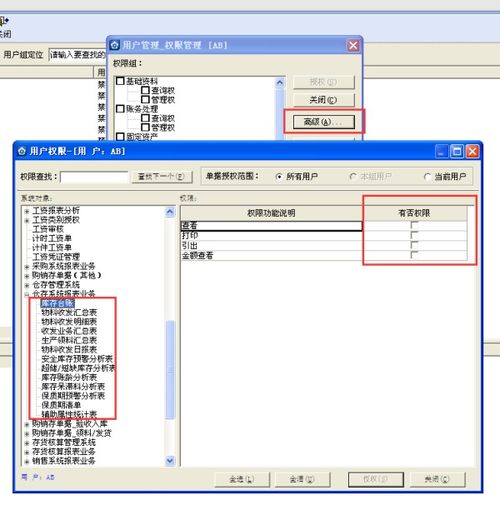This screenshot has height=510, width=500.
Task: Select 工资审核 in the tree
Action: click(x=48, y=229)
